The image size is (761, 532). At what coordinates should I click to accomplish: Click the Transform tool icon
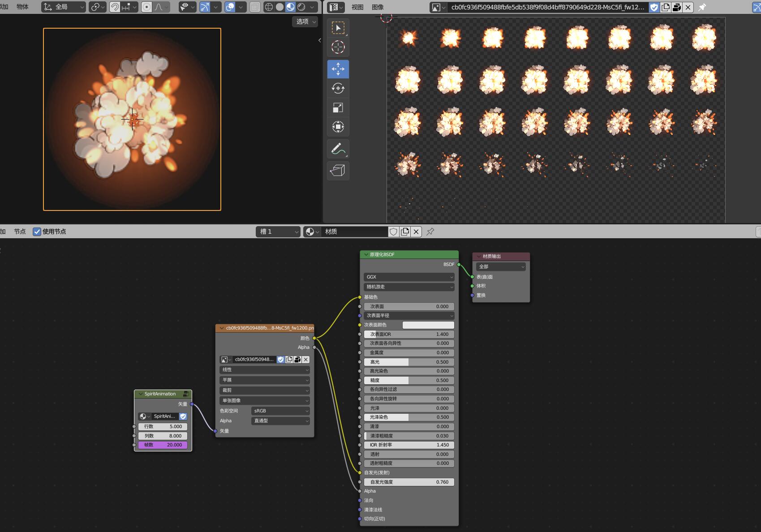pyautogui.click(x=338, y=127)
